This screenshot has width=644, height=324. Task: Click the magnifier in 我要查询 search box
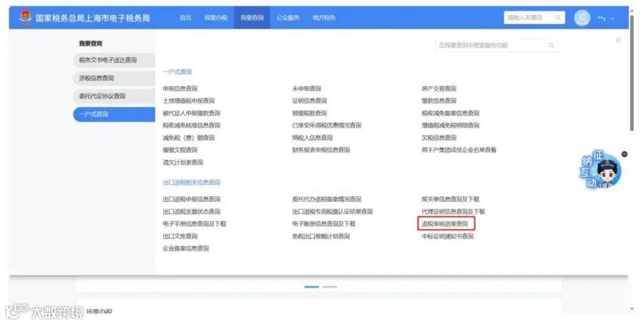point(551,45)
